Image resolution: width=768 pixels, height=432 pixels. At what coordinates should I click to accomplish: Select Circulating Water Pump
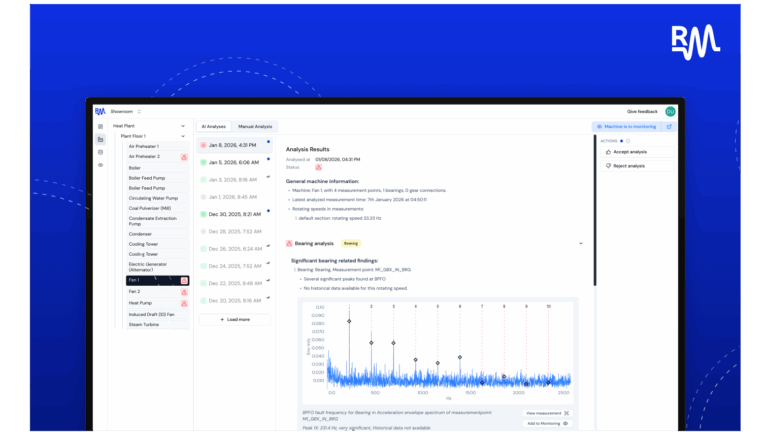pyautogui.click(x=158, y=198)
